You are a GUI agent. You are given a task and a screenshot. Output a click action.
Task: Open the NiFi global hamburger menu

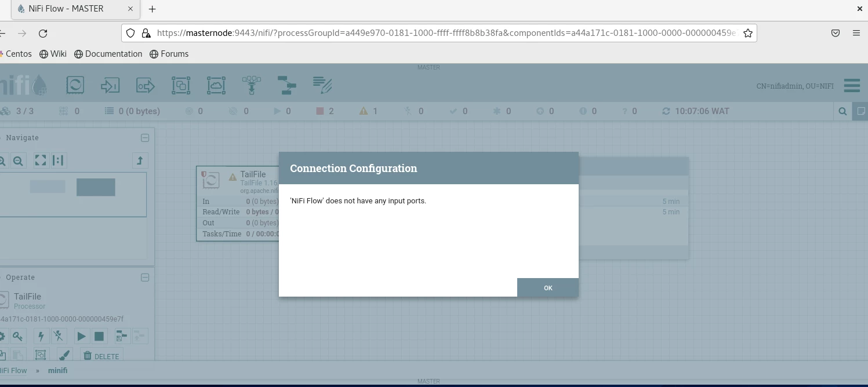click(852, 85)
